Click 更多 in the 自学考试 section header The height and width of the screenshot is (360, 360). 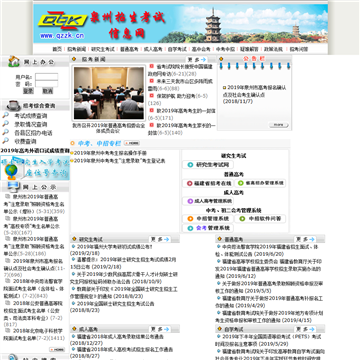click(305, 329)
